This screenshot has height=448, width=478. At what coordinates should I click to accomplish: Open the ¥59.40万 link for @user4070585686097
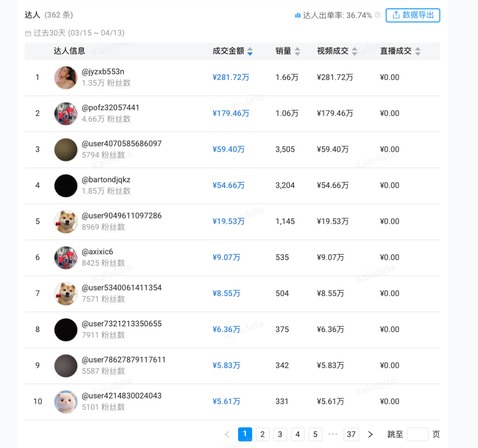[229, 149]
